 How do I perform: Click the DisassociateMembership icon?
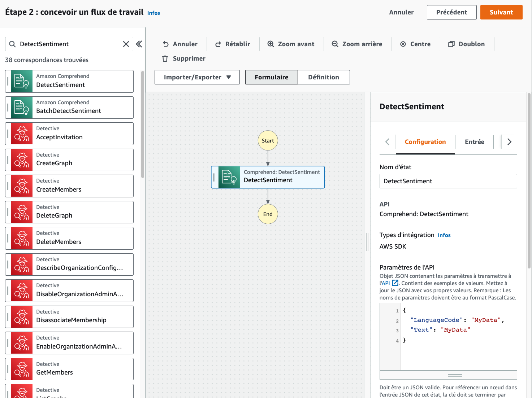click(x=22, y=317)
